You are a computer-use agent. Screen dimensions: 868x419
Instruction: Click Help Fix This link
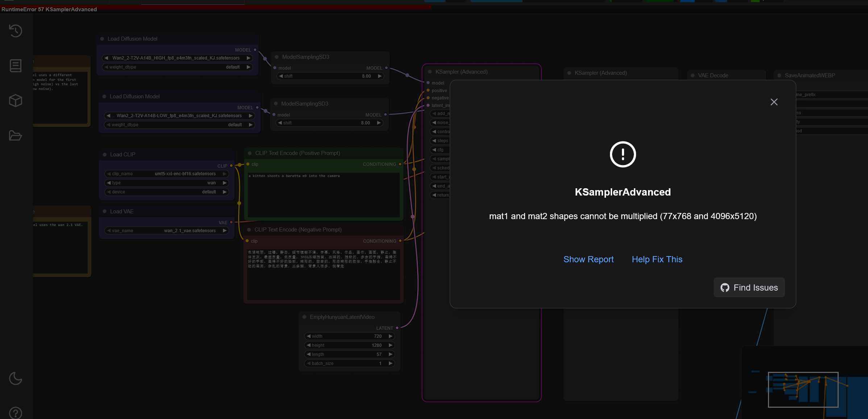click(657, 259)
